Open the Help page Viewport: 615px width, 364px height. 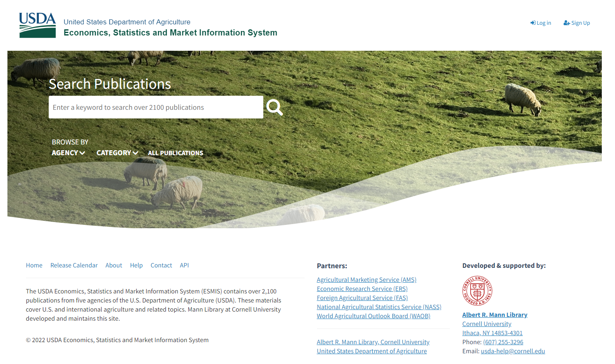[136, 265]
